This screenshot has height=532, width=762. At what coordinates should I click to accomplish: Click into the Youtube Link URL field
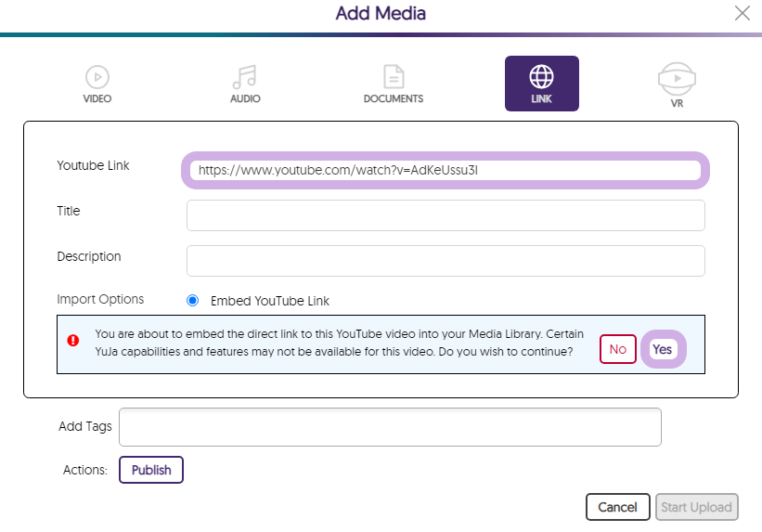445,171
